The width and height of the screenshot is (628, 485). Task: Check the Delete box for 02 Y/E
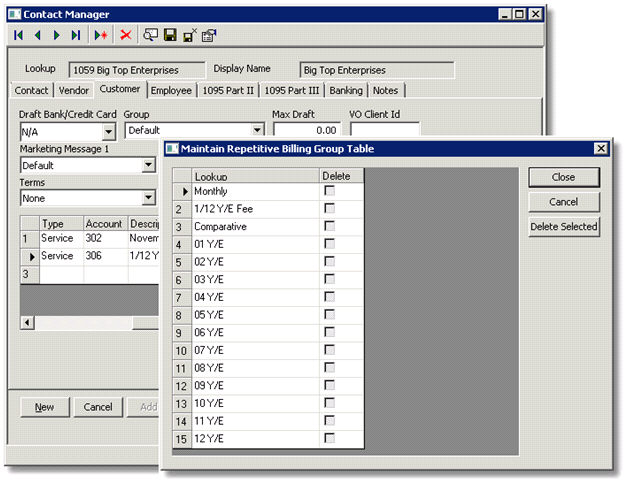[329, 262]
